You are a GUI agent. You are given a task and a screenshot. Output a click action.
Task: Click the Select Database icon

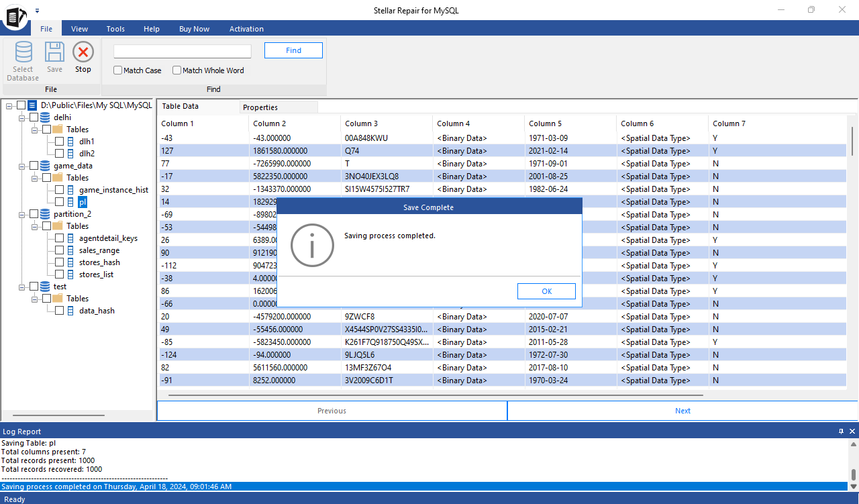click(x=23, y=52)
